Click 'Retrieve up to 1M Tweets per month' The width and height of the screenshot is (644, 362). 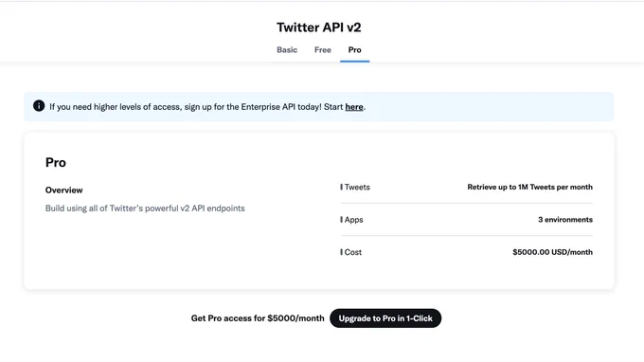pyautogui.click(x=529, y=187)
